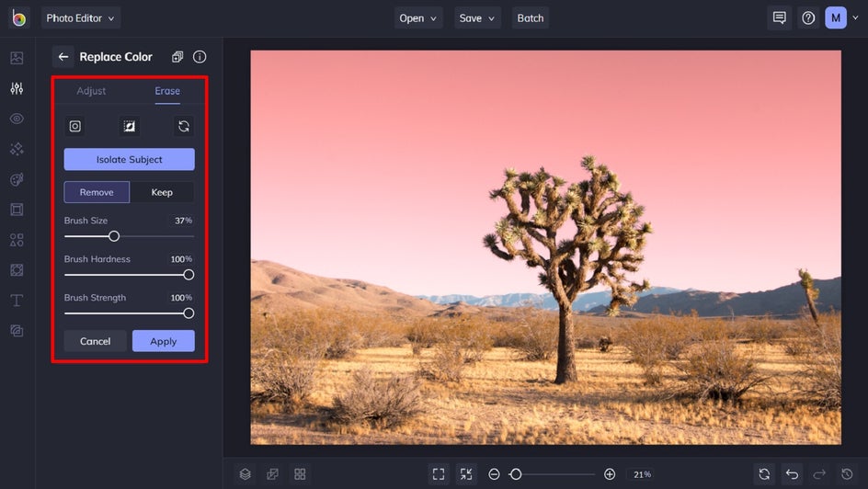Viewport: 868px width, 489px height.
Task: Open the Frames sidebar icon
Action: tap(17, 210)
